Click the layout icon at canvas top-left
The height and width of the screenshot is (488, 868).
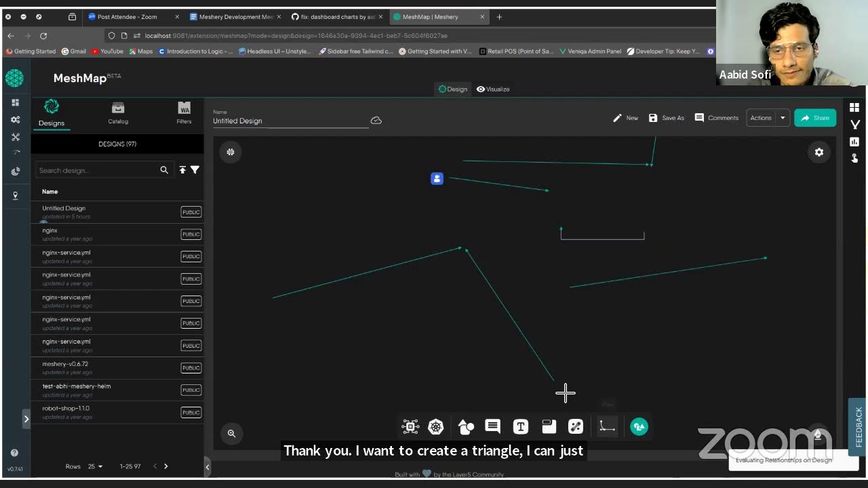[x=231, y=152]
